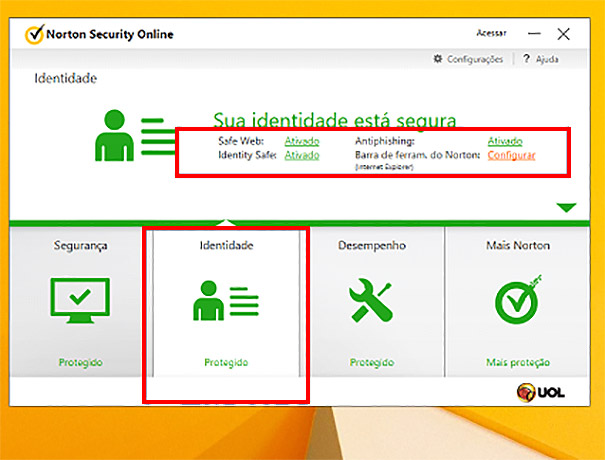
Task: Select the Mais Norton checkmark circle icon
Action: (x=518, y=299)
